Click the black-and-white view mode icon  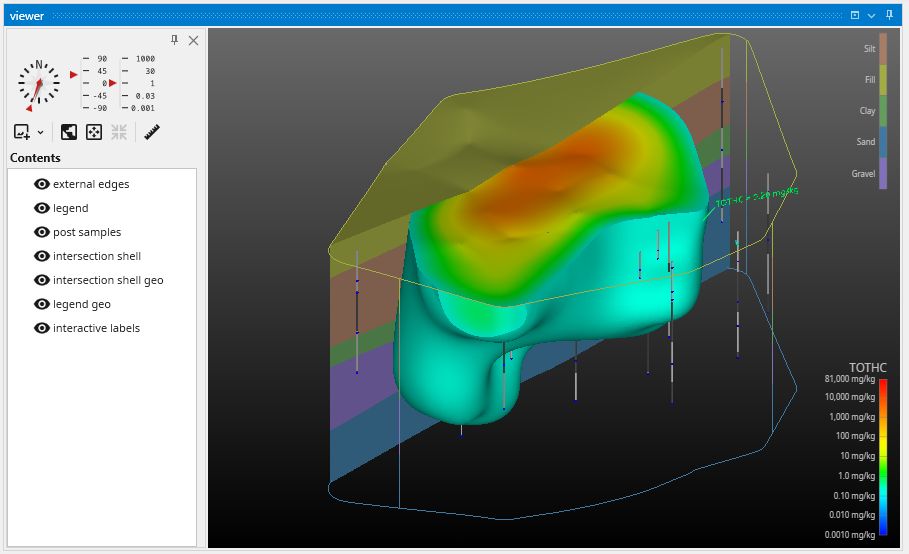[x=69, y=132]
